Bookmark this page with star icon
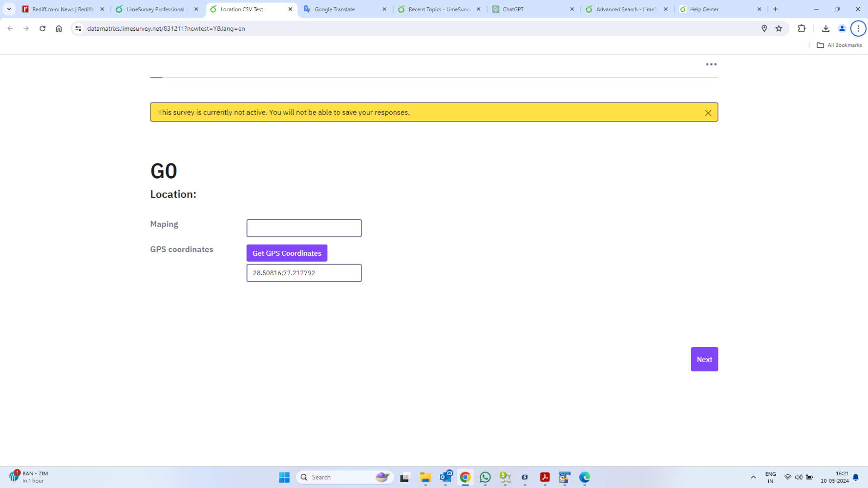Screen dimensions: 868x488 779,28
